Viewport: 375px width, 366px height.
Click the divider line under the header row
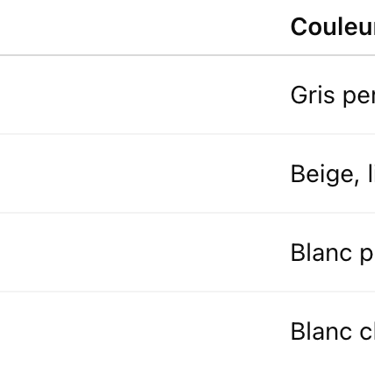(187, 55)
